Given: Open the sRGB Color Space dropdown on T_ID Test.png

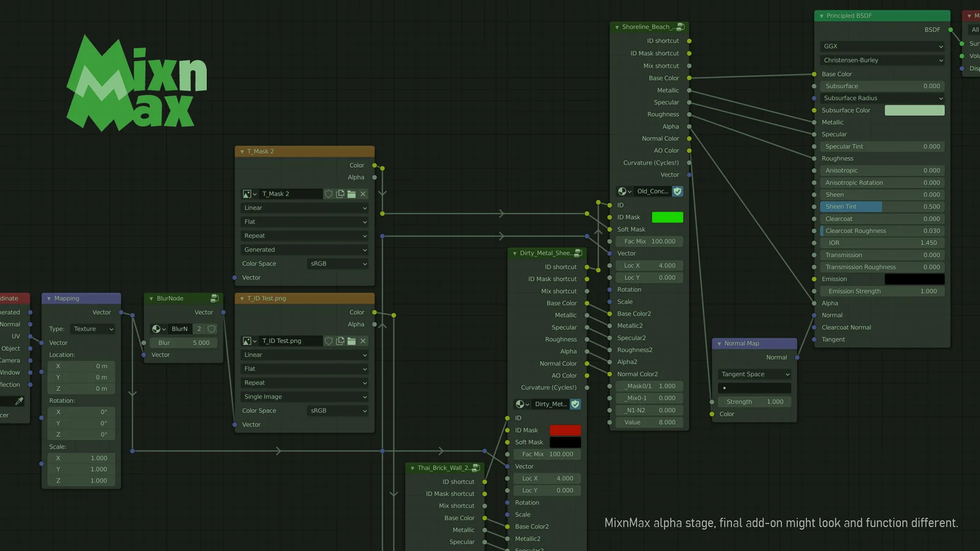Looking at the screenshot, I should coord(337,410).
